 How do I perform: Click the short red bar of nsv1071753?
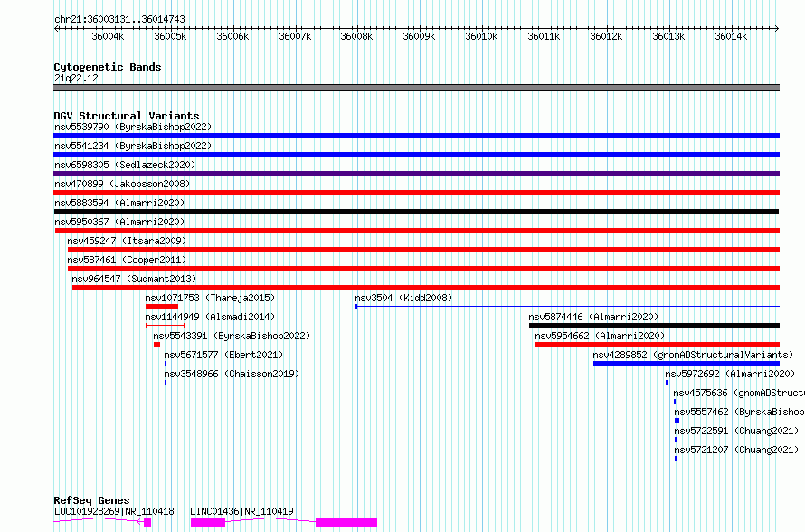pyautogui.click(x=162, y=307)
